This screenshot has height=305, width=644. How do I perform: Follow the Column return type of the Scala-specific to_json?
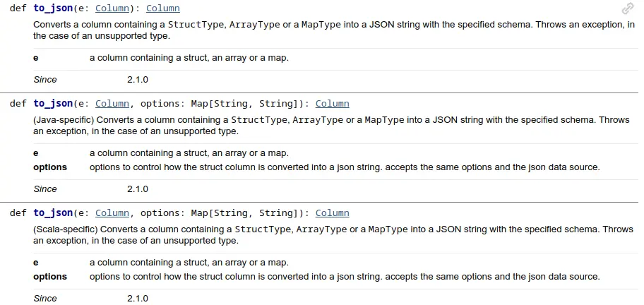point(332,213)
